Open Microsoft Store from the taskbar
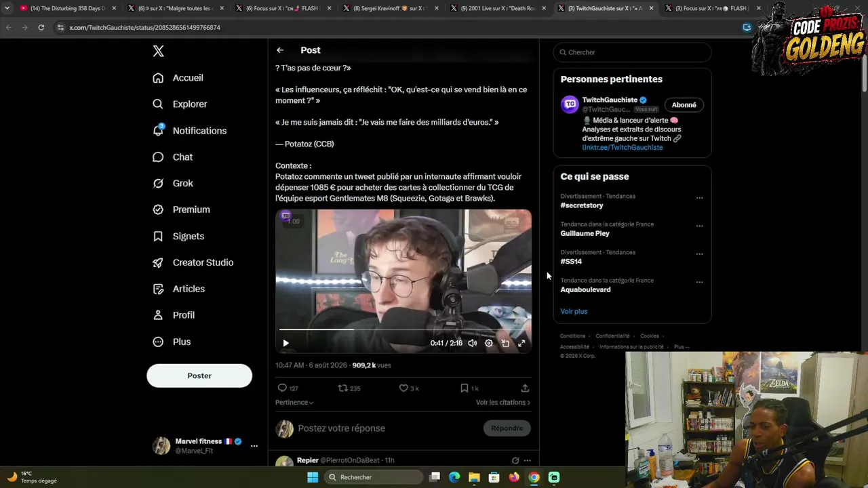868x488 pixels. coord(494,477)
